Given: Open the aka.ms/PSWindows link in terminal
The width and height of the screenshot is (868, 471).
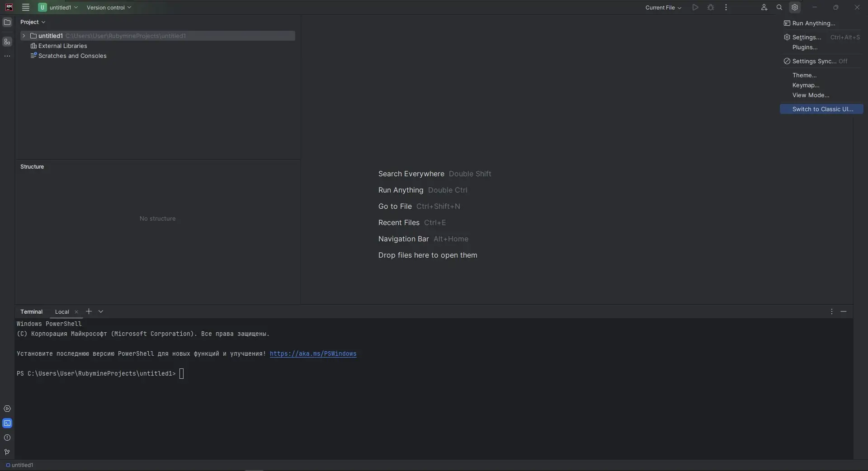Looking at the screenshot, I should pos(313,354).
